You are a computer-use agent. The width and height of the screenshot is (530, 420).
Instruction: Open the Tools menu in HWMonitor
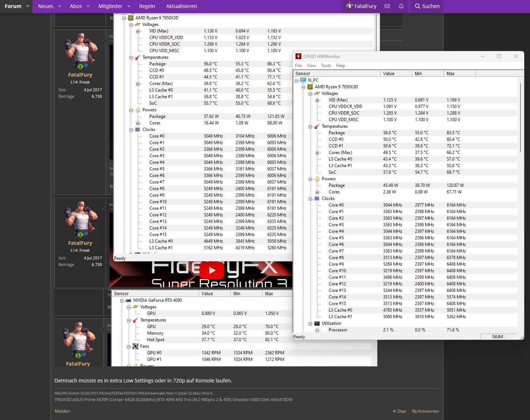(326, 66)
